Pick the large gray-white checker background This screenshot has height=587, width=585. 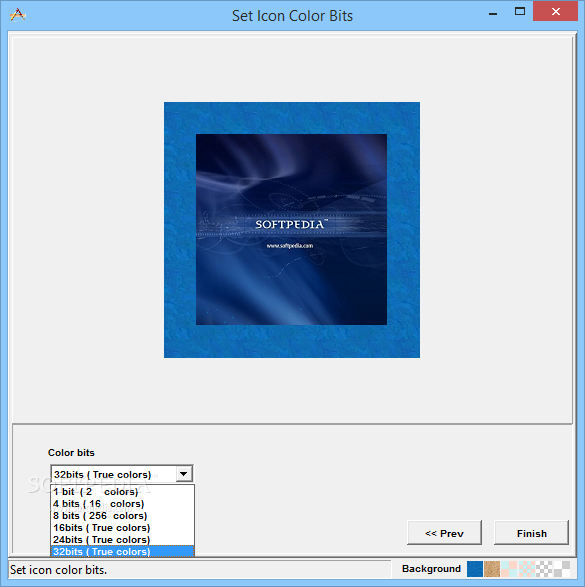[x=561, y=569]
